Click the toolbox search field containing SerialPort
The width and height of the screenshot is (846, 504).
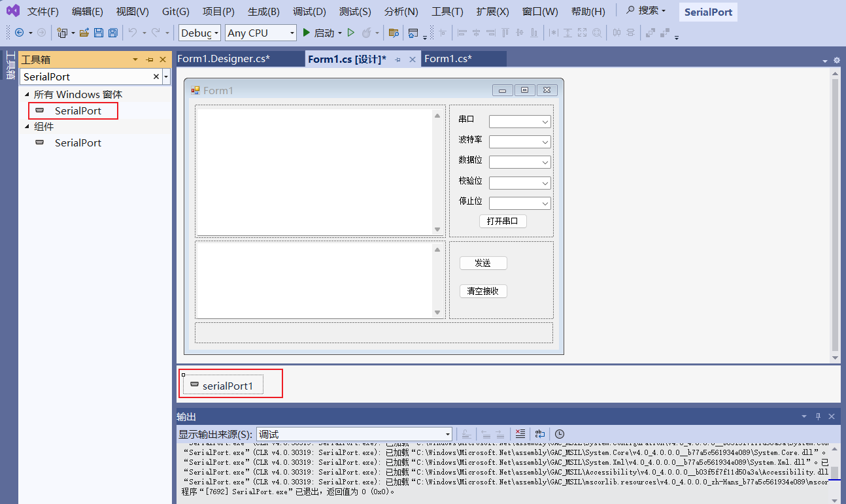(86, 76)
